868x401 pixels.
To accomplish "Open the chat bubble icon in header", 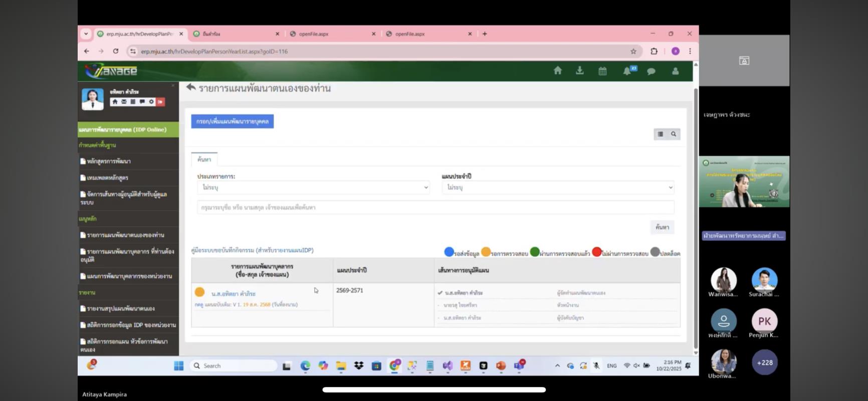I will point(651,71).
